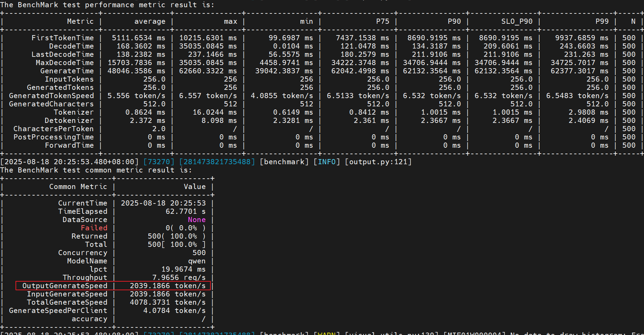The width and height of the screenshot is (644, 335).
Task: Click the GeneratedTokenSpeed average 5.556 token/s
Action: (136, 96)
